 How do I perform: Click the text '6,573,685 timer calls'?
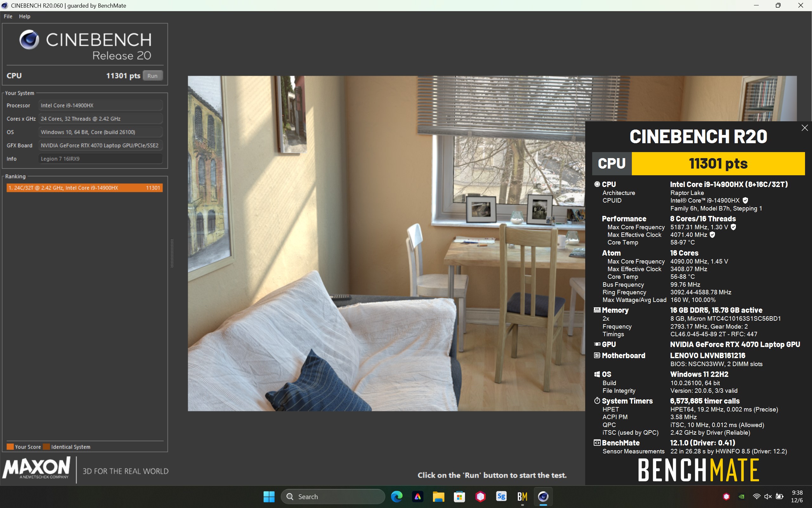[704, 401]
